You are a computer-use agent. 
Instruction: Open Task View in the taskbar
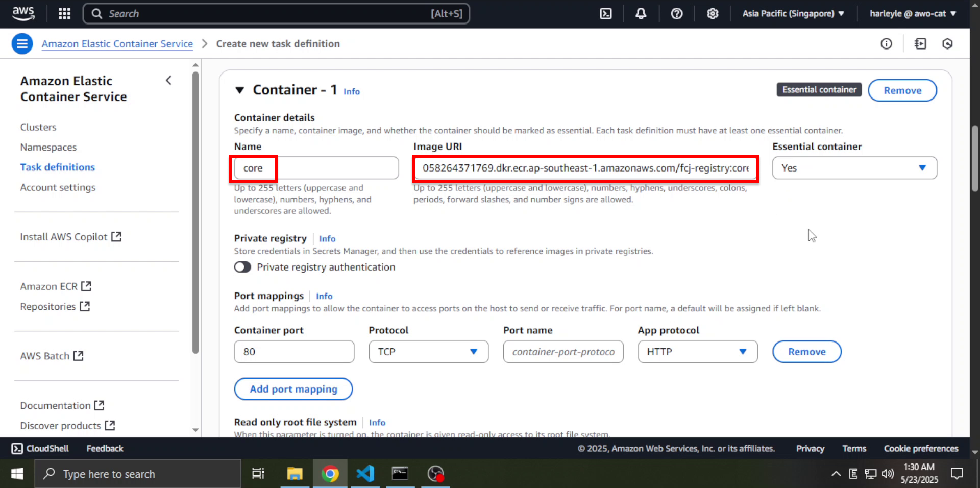click(x=258, y=474)
